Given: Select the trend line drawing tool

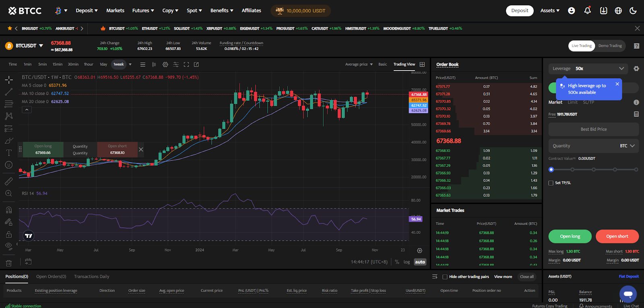Looking at the screenshot, I should (9, 92).
